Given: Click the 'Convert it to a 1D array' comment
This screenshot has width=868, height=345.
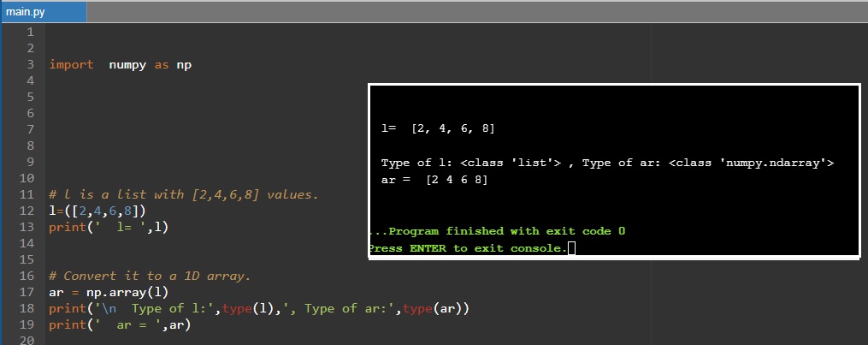Looking at the screenshot, I should pyautogui.click(x=150, y=276).
